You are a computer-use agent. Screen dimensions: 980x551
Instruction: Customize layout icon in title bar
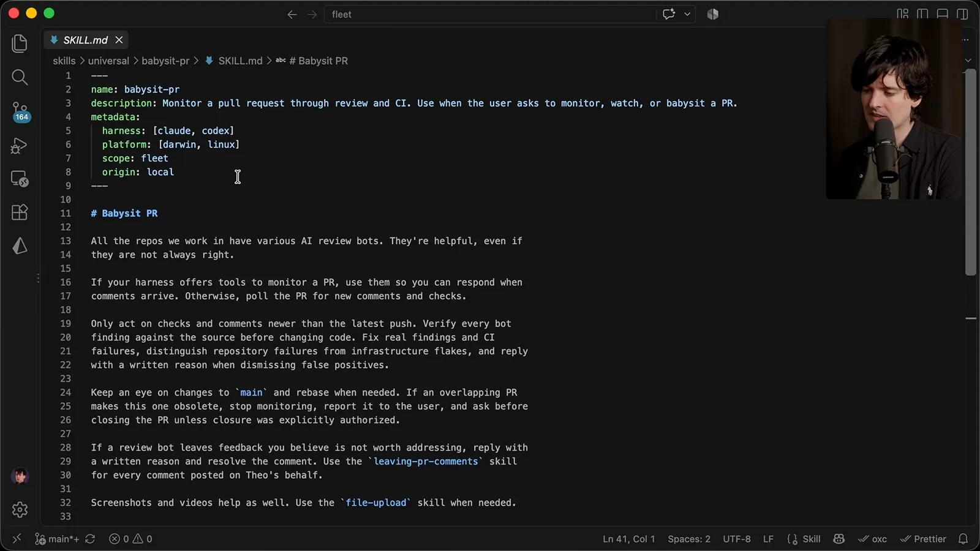903,14
